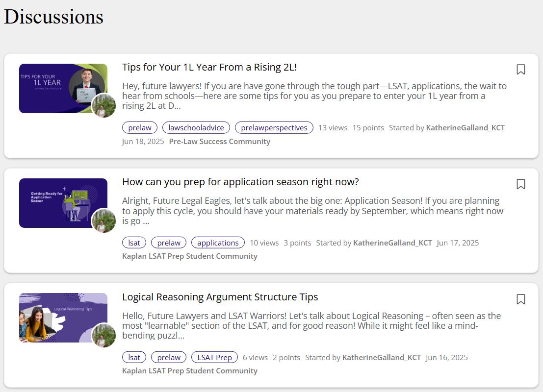543x392 pixels.
Task: Select the "applications" tag
Action: [x=218, y=242]
